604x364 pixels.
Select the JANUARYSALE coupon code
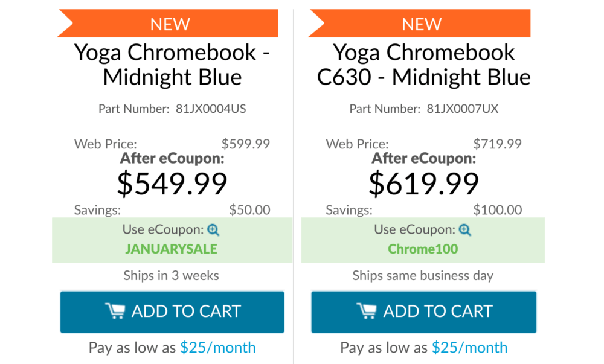coord(172,249)
